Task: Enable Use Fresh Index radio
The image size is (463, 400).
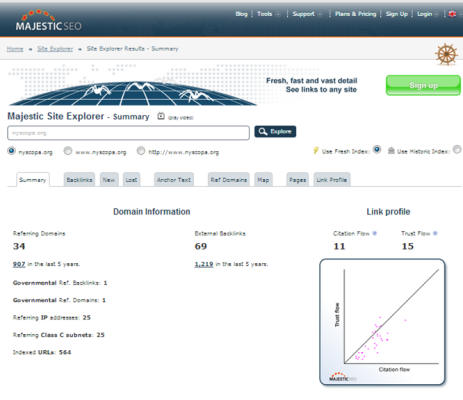Action: point(377,150)
